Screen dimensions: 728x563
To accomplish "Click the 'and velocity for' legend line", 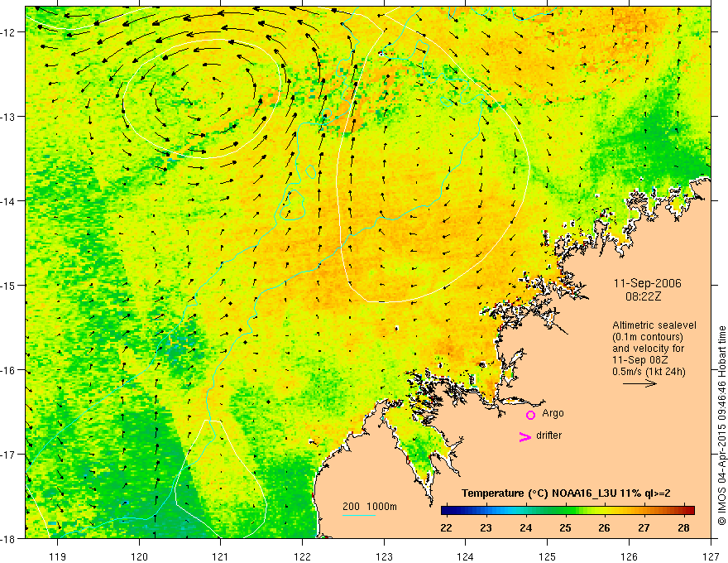I will [x=648, y=349].
